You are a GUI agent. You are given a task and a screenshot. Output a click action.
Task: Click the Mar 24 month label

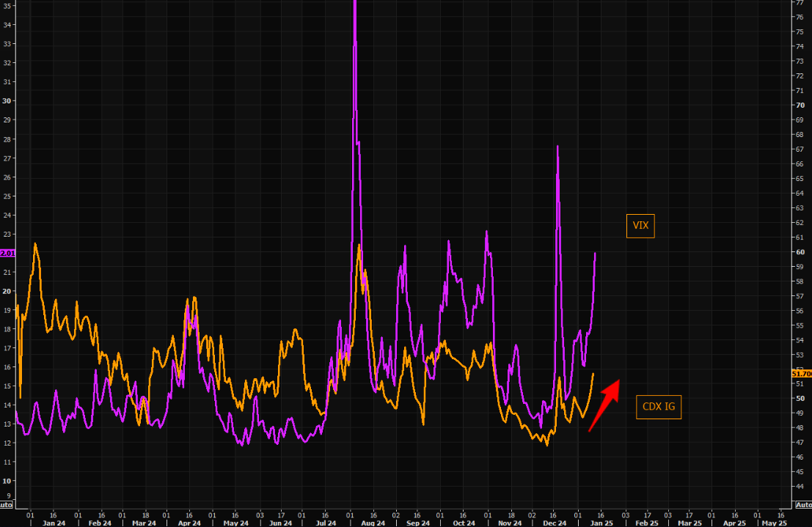pyautogui.click(x=144, y=523)
